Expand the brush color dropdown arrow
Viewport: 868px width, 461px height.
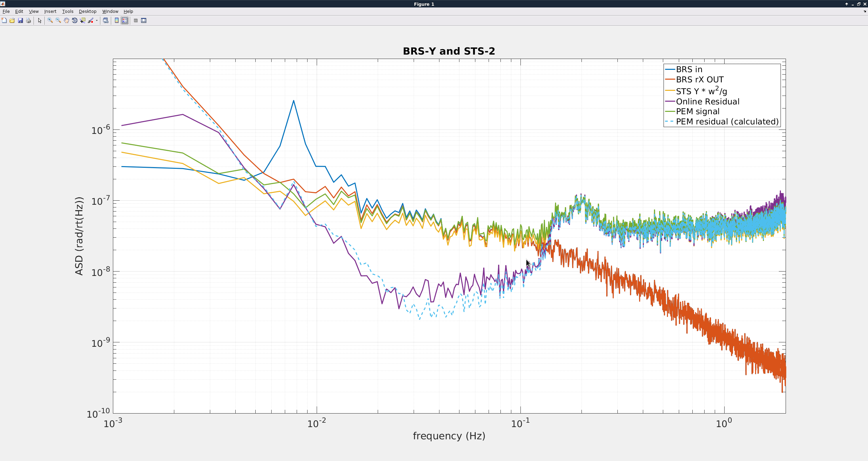[97, 21]
